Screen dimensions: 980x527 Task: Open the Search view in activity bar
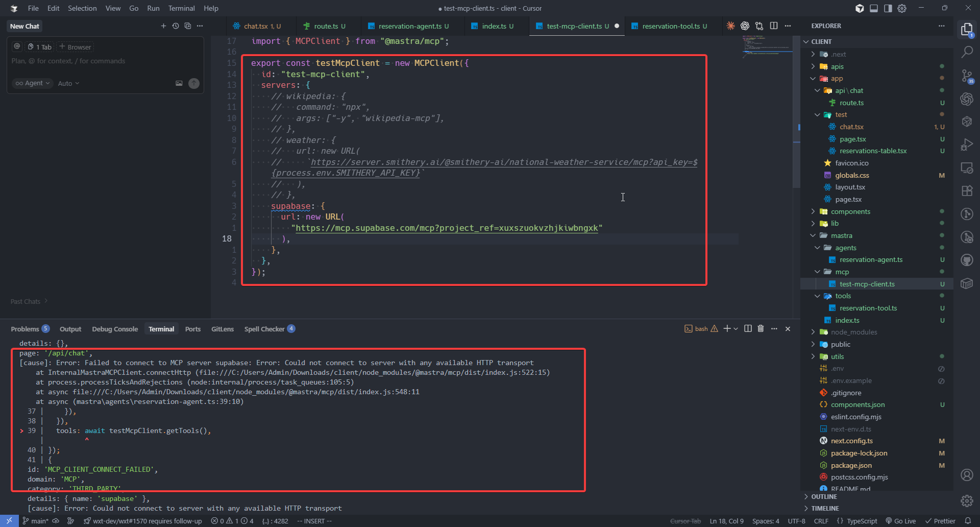tap(967, 52)
